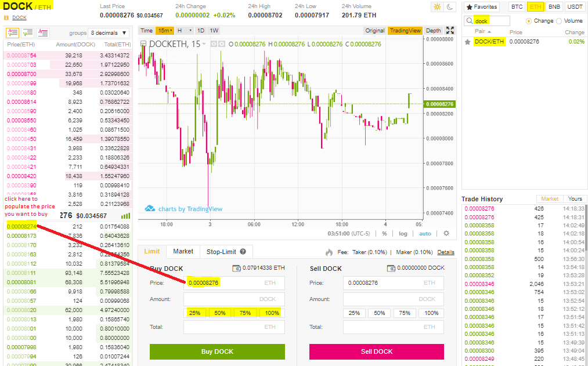Select the 1W chart interval

(x=214, y=31)
